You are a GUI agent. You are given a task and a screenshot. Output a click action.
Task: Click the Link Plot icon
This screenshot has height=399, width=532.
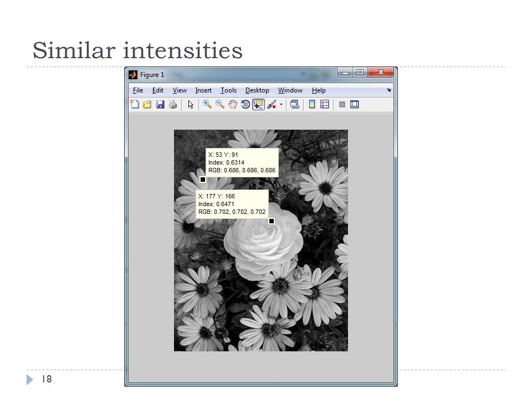tap(294, 104)
